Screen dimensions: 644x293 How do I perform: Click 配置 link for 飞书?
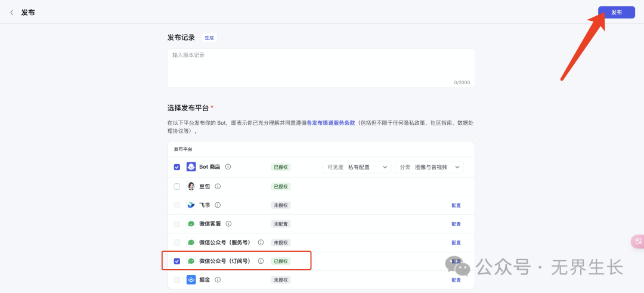pyautogui.click(x=456, y=205)
